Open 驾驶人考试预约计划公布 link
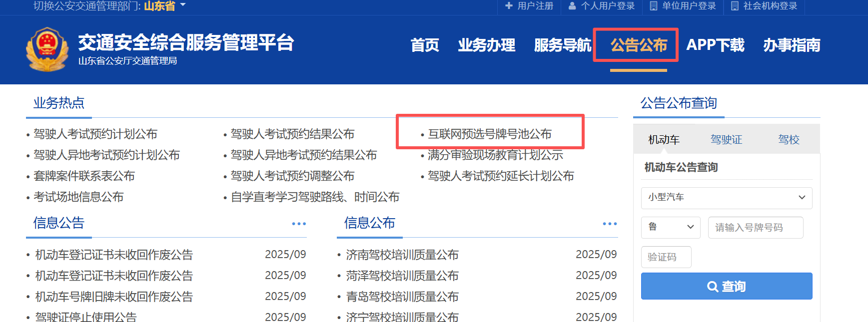The height and width of the screenshot is (322, 868). click(x=95, y=134)
